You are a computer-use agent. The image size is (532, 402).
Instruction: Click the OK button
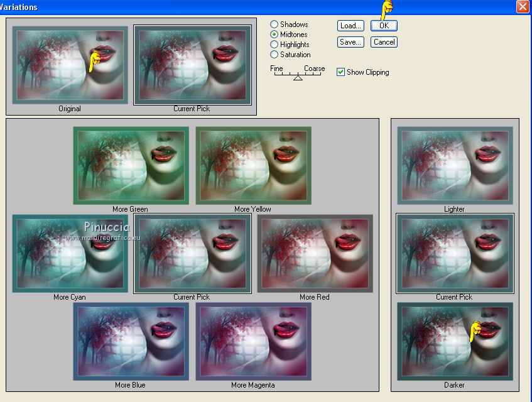[384, 26]
